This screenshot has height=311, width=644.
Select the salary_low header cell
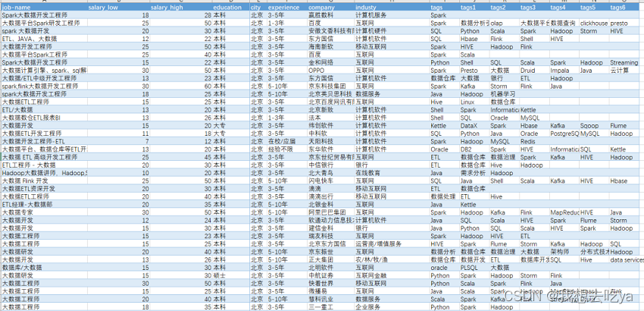click(119, 8)
